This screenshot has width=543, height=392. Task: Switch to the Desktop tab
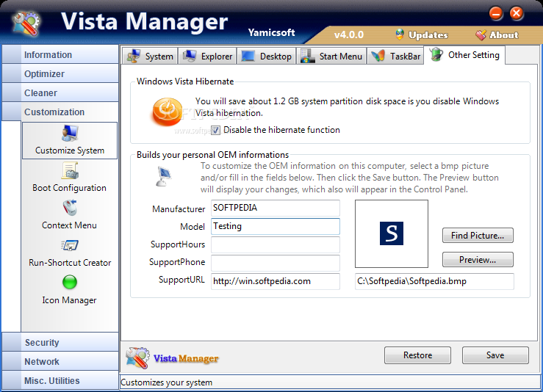tap(266, 56)
